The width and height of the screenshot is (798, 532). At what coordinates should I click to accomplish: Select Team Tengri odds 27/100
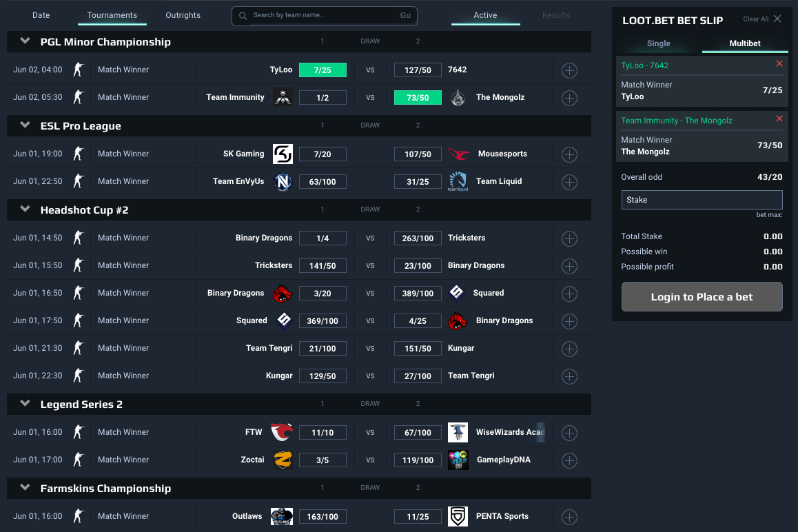418,376
